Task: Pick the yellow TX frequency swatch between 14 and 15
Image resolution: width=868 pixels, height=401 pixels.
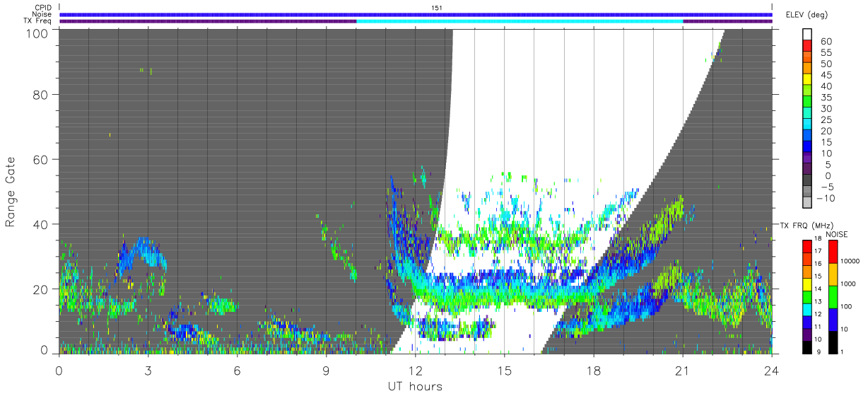Action: click(x=807, y=283)
